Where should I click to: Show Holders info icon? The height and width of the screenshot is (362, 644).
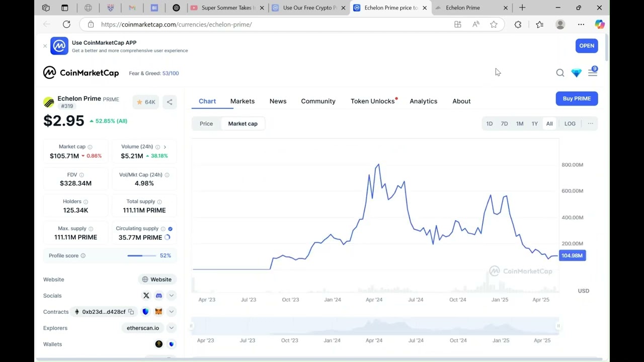(x=86, y=202)
